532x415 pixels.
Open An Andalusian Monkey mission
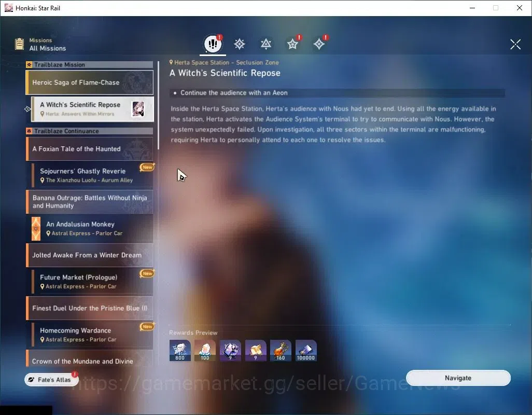pos(92,228)
